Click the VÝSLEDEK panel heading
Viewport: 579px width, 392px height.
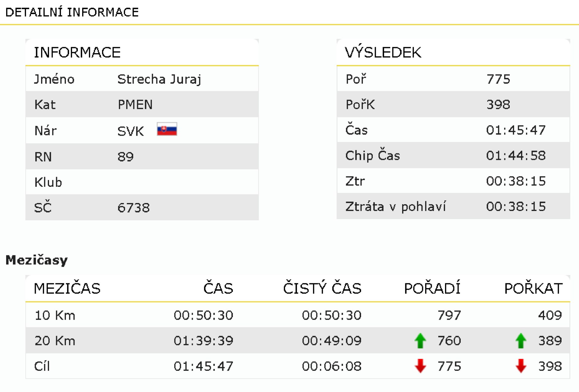pos(383,52)
